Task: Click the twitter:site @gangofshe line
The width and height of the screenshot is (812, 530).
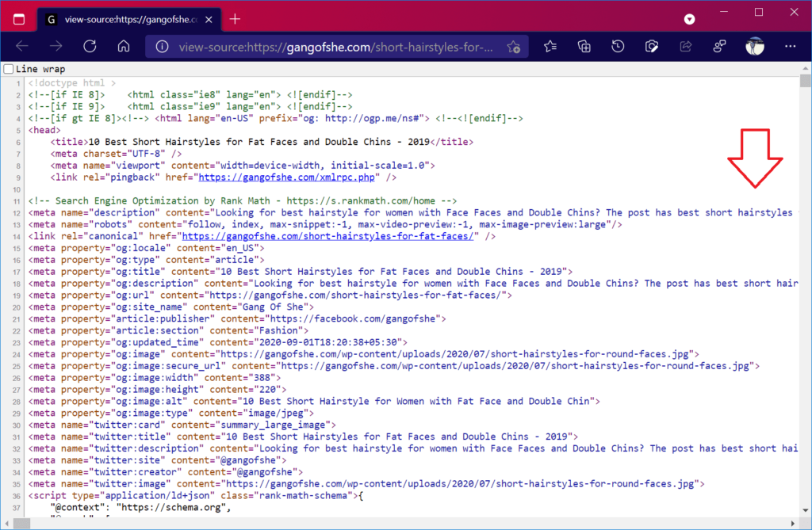Action: pyautogui.click(x=157, y=460)
